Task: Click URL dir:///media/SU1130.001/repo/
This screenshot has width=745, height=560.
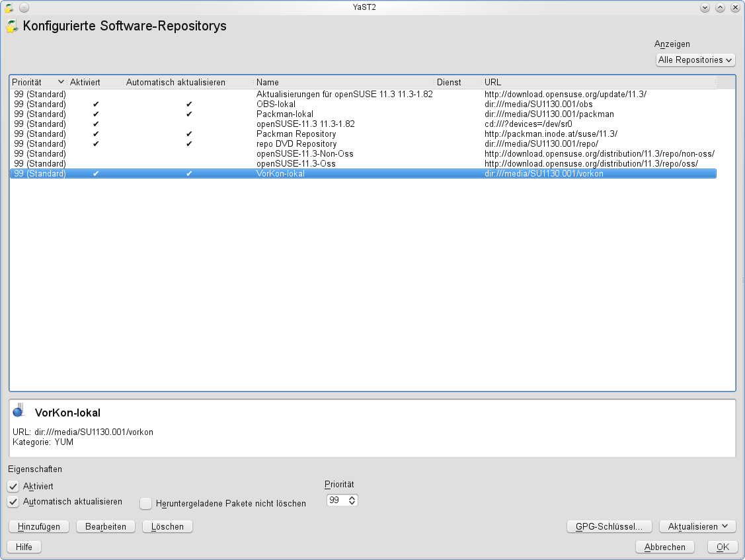Action: (x=541, y=144)
